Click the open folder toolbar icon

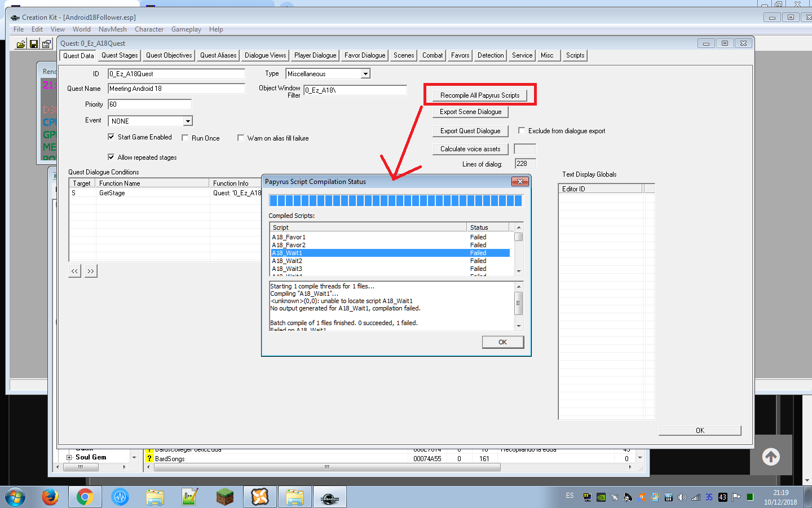(20, 43)
